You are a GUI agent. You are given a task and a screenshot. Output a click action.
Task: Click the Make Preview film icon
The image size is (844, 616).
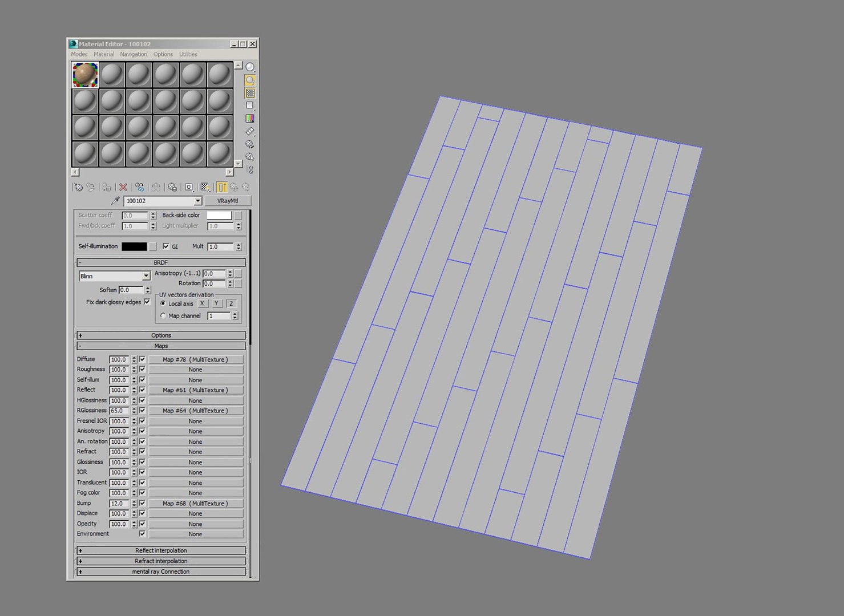tap(250, 131)
